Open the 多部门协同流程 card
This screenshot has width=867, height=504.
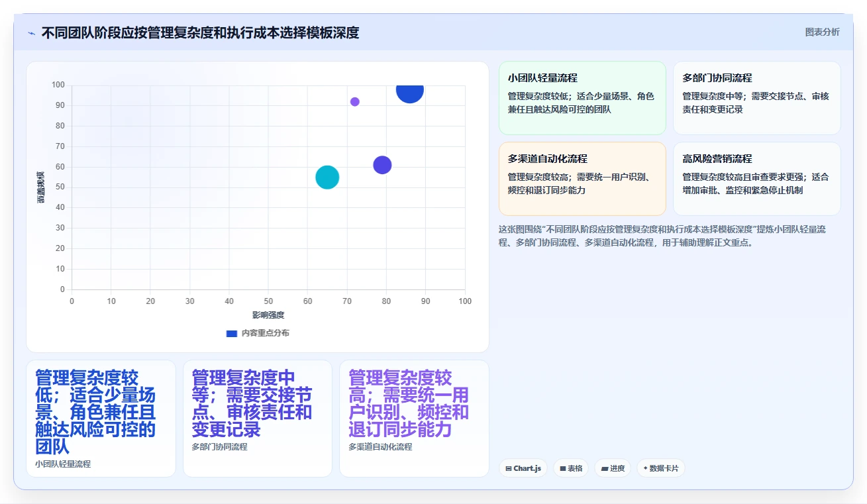pyautogui.click(x=757, y=98)
